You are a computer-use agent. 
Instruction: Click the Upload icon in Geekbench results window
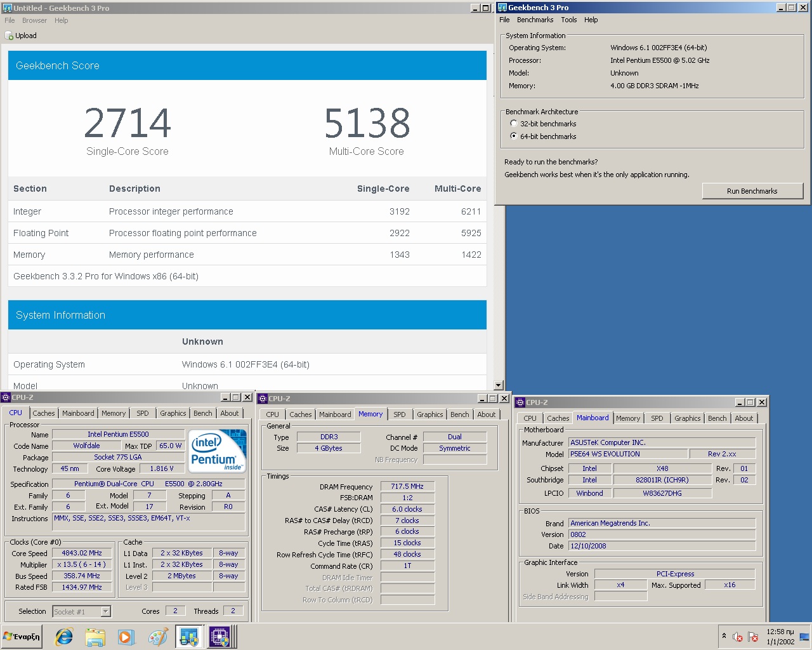10,36
